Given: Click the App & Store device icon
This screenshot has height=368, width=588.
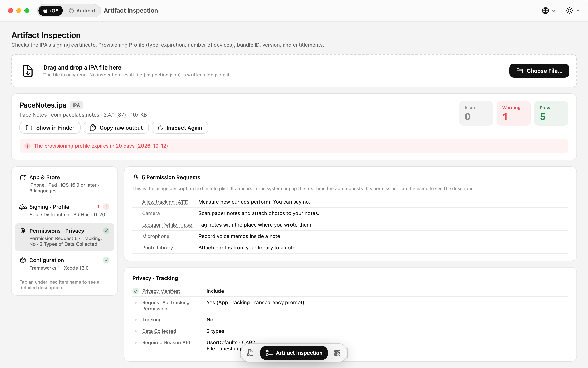Looking at the screenshot, I should (23, 177).
